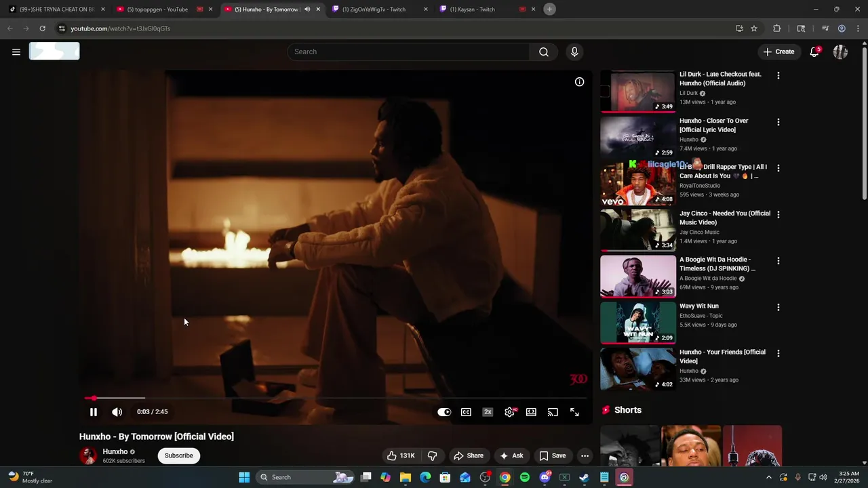This screenshot has height=488, width=868.
Task: Open the Create menu
Action: pos(778,52)
